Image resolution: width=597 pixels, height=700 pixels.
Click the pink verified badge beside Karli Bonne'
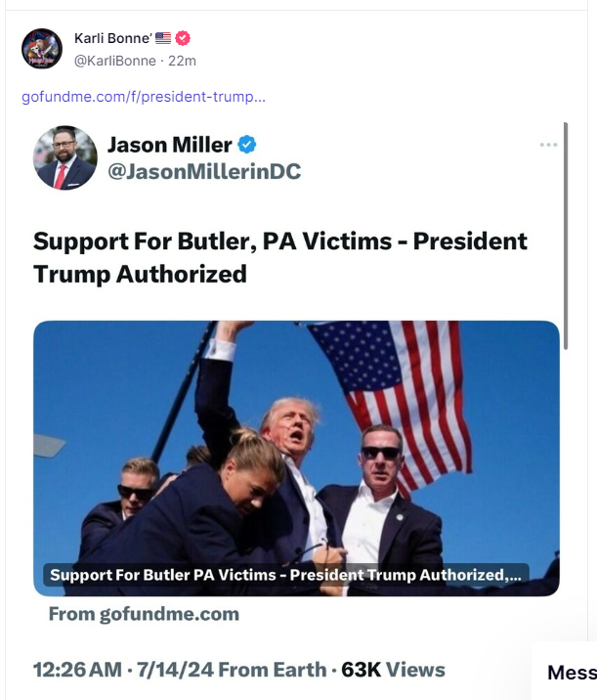tap(183, 38)
